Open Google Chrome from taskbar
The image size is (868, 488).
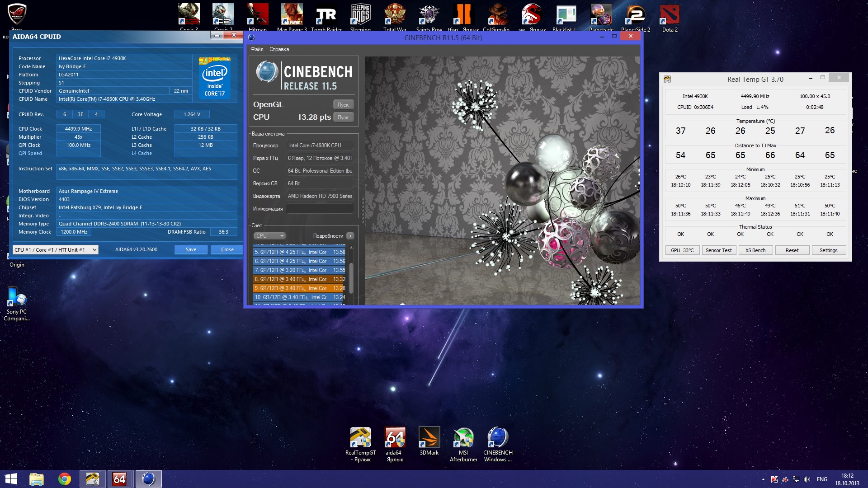click(65, 479)
